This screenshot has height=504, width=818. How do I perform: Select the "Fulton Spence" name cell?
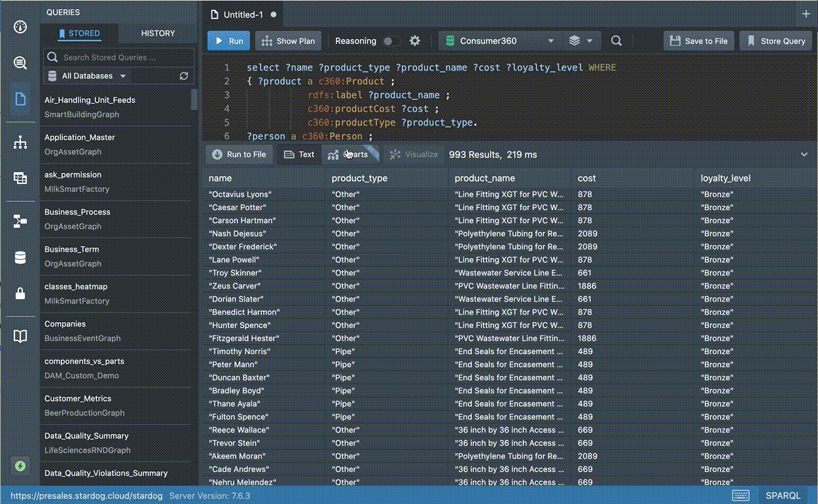pos(264,417)
